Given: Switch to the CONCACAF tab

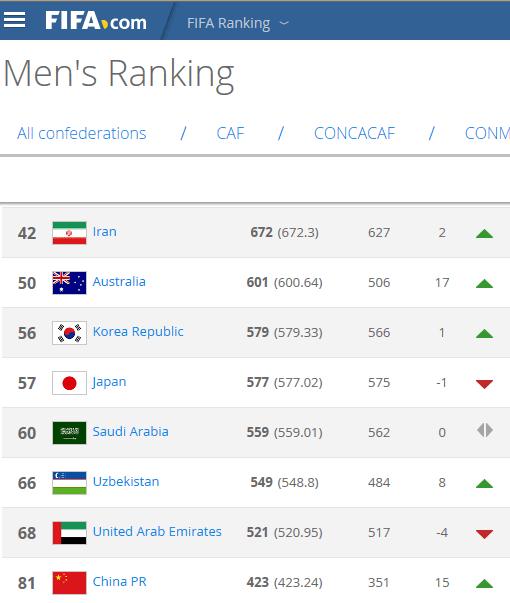Looking at the screenshot, I should (355, 133).
